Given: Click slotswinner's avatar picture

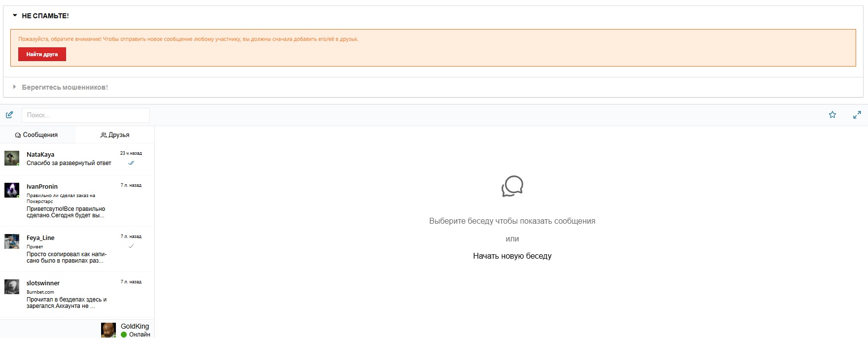Looking at the screenshot, I should [12, 287].
